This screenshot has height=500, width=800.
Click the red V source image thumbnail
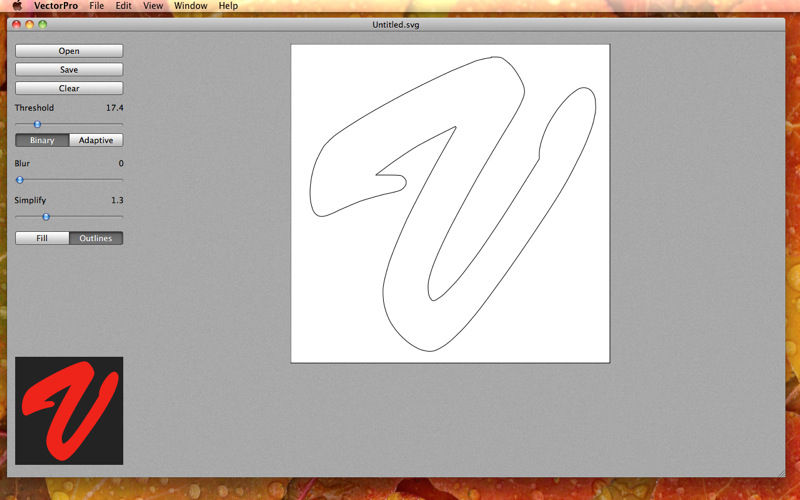pyautogui.click(x=69, y=411)
